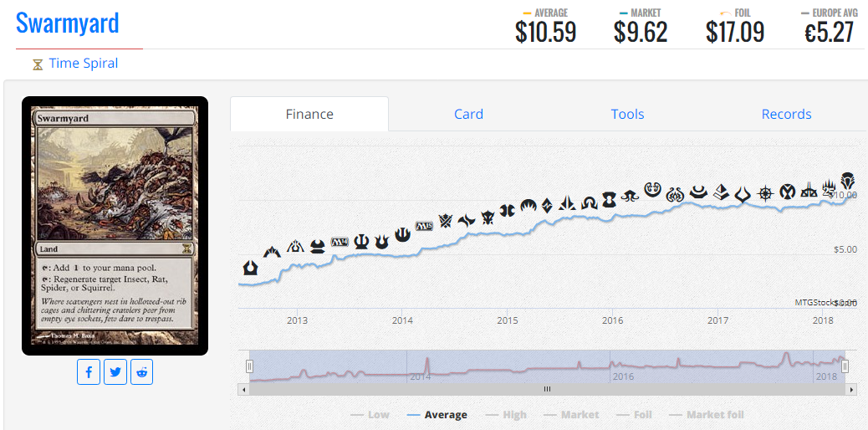This screenshot has width=868, height=430.
Task: Click the Khans of Tarkir crossed-swords icon
Action: (446, 221)
